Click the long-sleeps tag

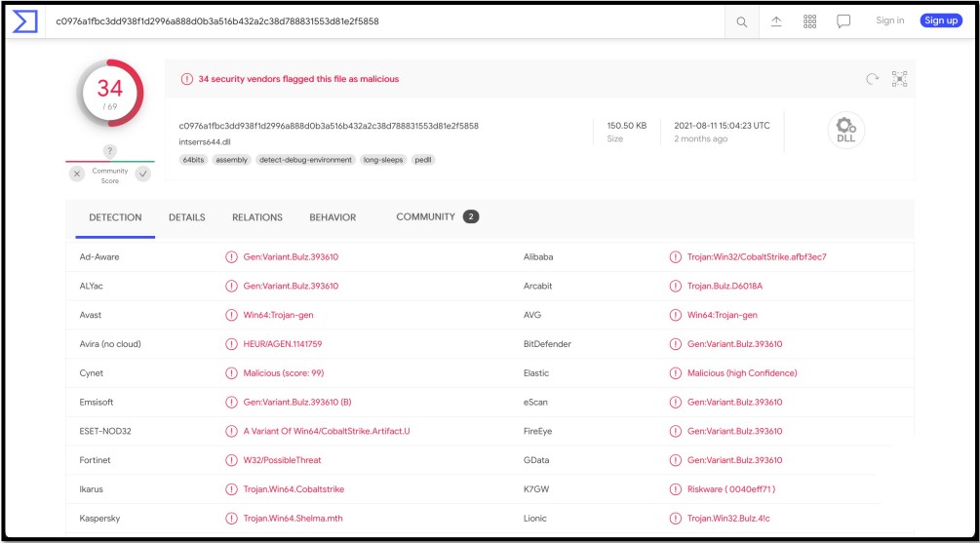click(383, 160)
